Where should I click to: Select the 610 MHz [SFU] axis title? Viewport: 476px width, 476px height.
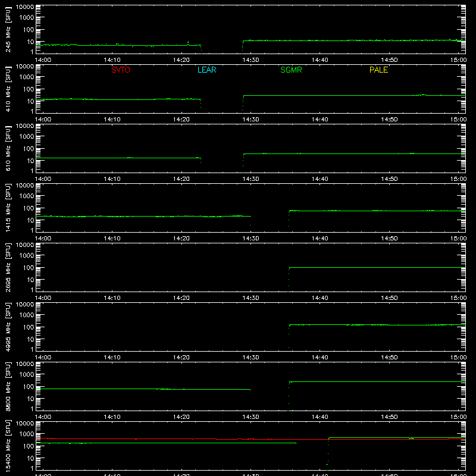click(x=8, y=148)
